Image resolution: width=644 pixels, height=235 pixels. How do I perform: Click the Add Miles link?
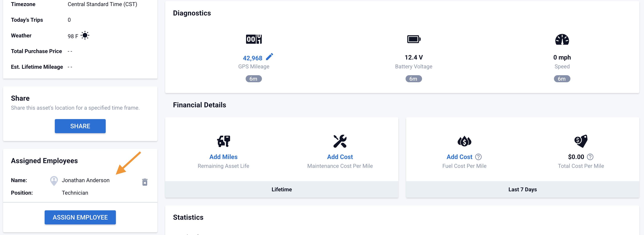223,157
